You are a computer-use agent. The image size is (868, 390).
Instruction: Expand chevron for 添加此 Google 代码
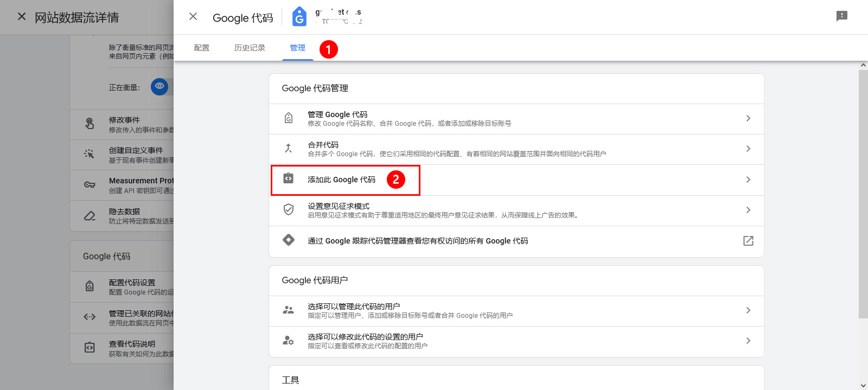click(748, 180)
